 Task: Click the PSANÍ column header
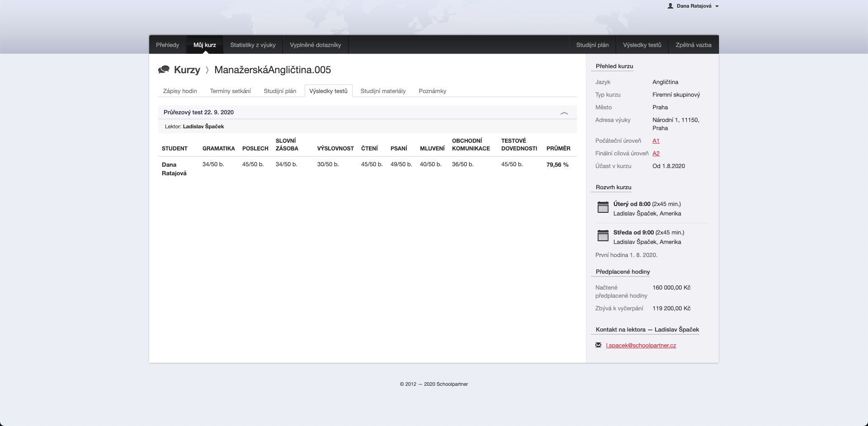399,148
